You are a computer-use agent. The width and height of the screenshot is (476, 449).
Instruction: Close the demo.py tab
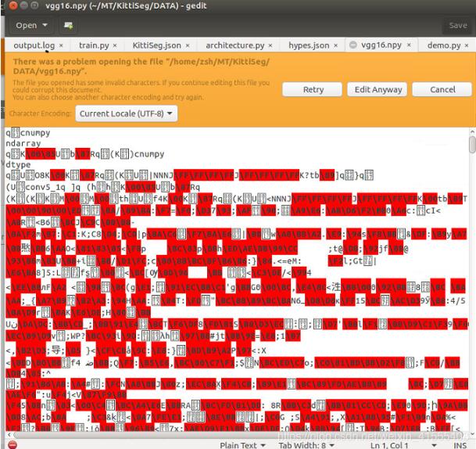(x=467, y=45)
